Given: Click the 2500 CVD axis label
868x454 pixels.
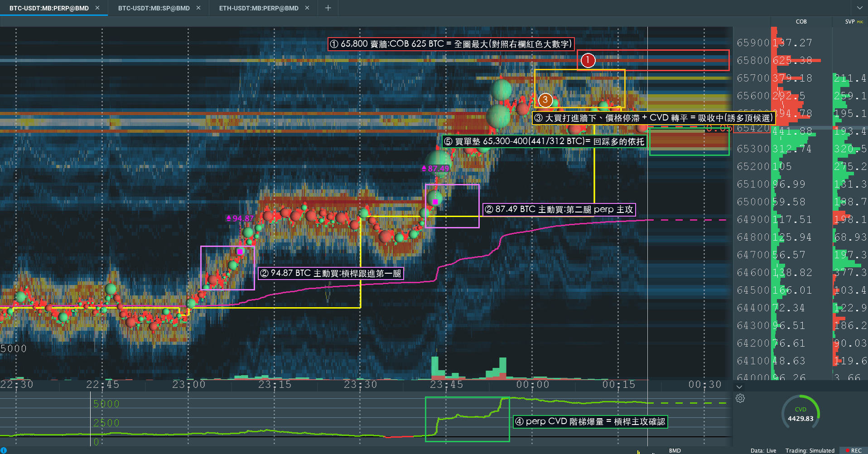Looking at the screenshot, I should [x=106, y=423].
